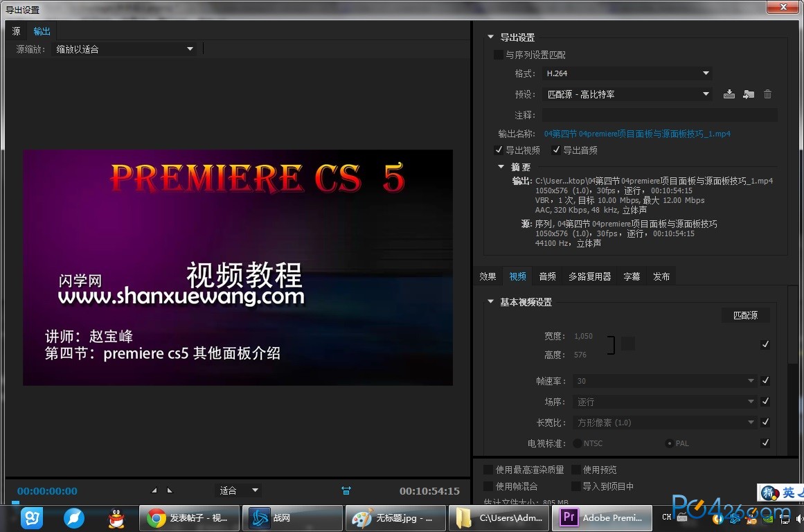This screenshot has height=532, width=804.
Task: Uncheck match-source box for 长宽比
Action: [x=765, y=423]
